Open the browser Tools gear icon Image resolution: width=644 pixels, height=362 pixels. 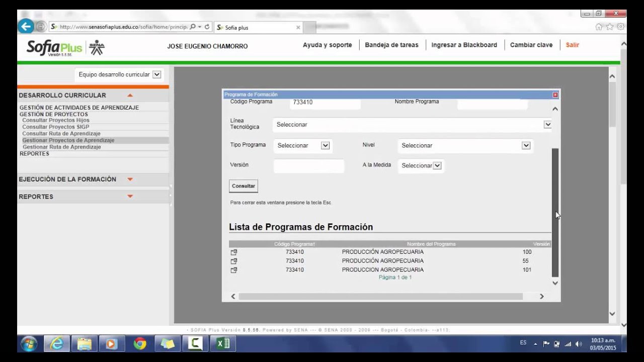coord(620,27)
